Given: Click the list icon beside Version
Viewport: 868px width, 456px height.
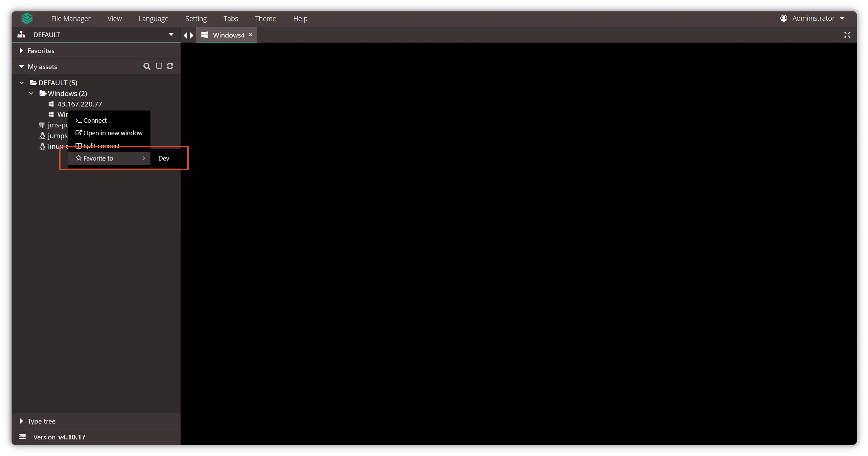Looking at the screenshot, I should (x=22, y=437).
